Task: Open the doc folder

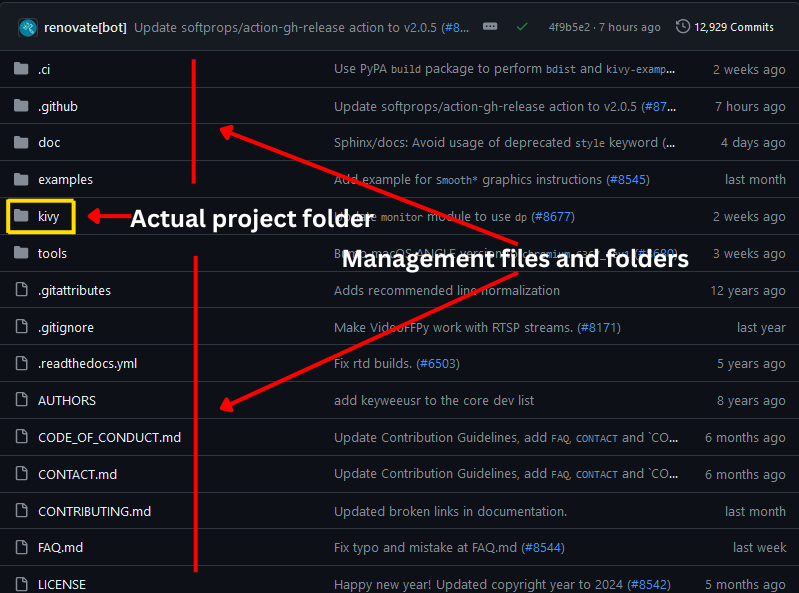Action: coord(49,143)
